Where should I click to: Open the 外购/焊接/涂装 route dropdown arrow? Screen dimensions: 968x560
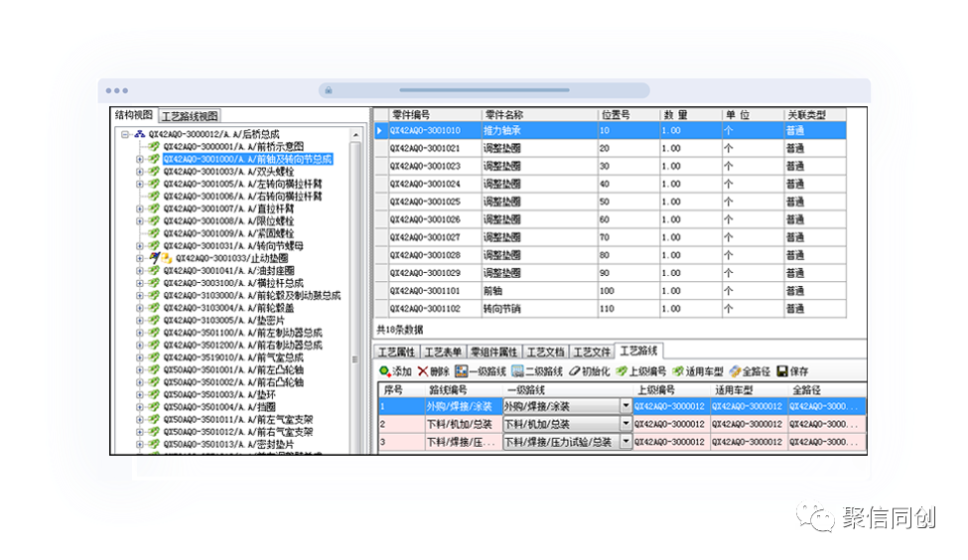click(x=625, y=406)
